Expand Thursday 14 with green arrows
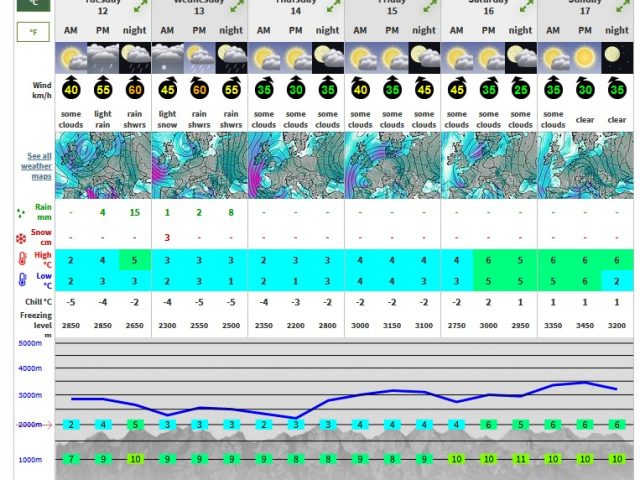Viewport: 640px width, 480px height. point(333,7)
